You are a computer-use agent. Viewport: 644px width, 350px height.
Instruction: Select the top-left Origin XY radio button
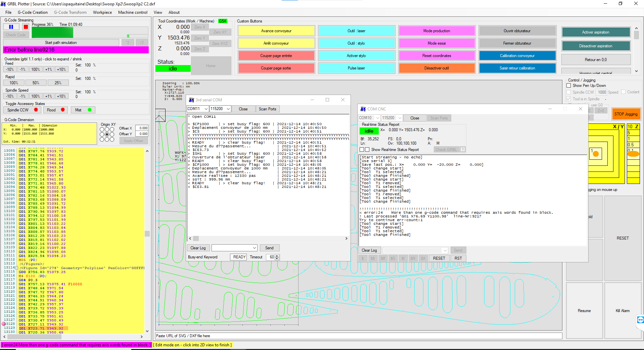[x=102, y=130]
